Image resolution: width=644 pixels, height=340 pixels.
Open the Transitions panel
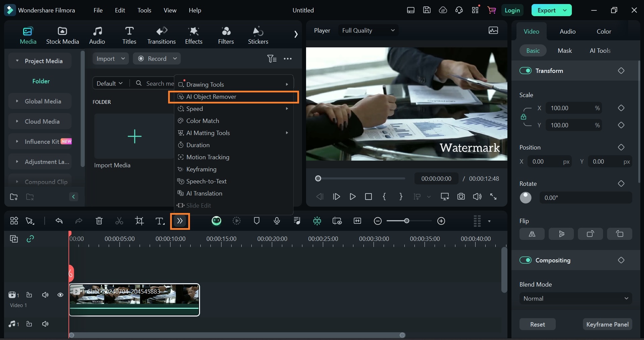tap(161, 35)
